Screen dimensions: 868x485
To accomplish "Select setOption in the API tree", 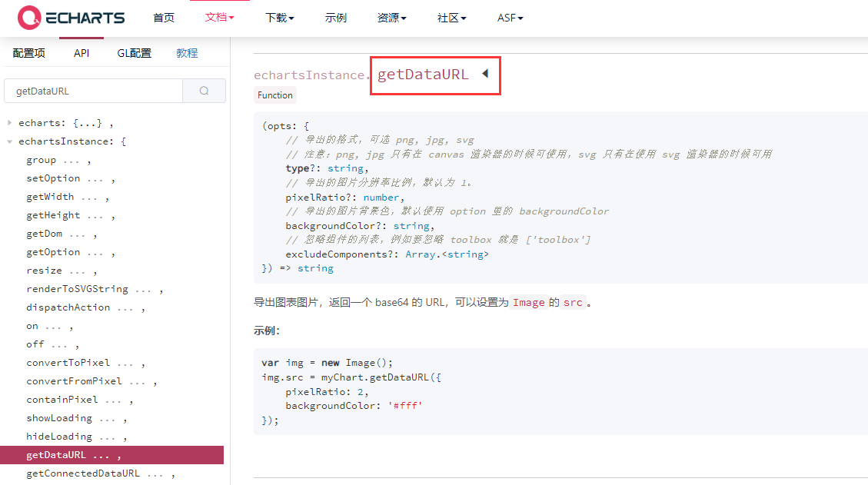I will (x=53, y=178).
